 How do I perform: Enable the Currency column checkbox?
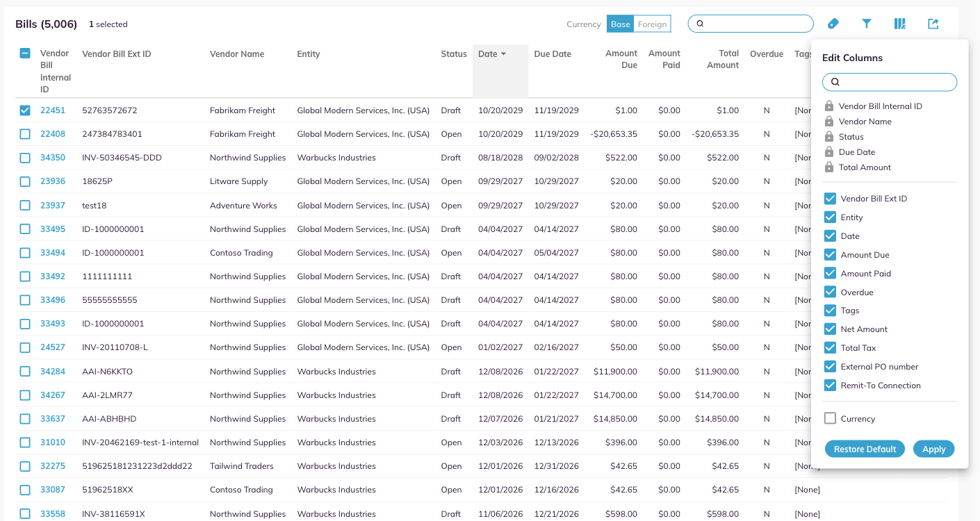[830, 418]
